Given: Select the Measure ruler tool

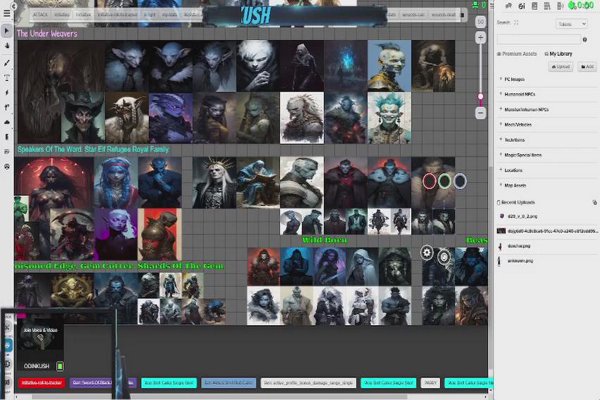Looking at the screenshot, I should (x=7, y=108).
